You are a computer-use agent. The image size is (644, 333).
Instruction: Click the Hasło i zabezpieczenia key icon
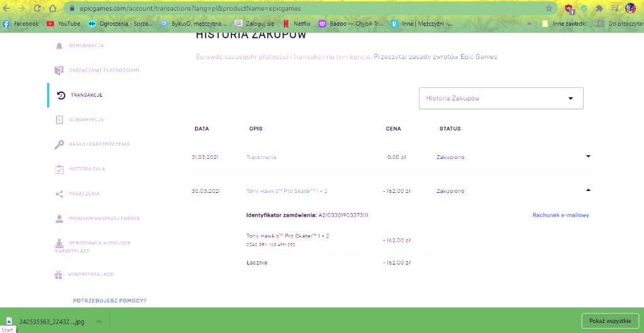point(59,145)
